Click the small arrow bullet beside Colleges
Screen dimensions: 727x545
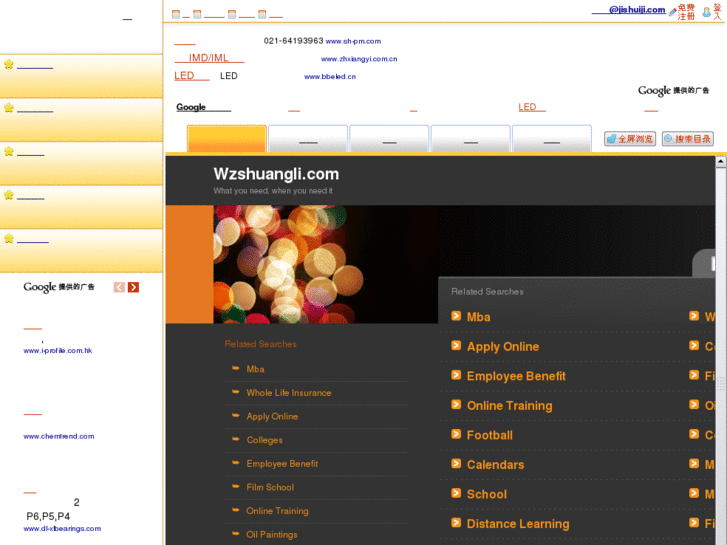point(236,439)
